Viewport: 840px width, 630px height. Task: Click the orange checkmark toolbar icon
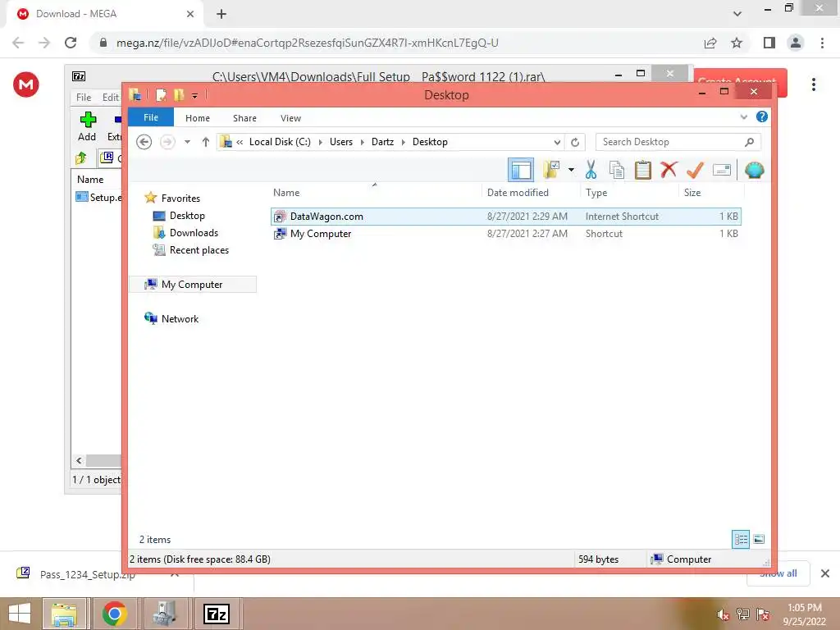pos(695,170)
